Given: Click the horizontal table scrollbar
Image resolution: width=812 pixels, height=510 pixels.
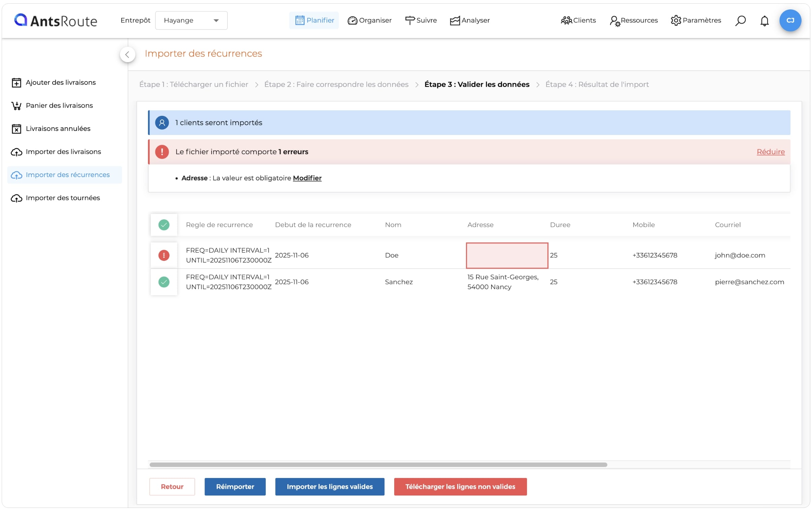Looking at the screenshot, I should point(378,465).
